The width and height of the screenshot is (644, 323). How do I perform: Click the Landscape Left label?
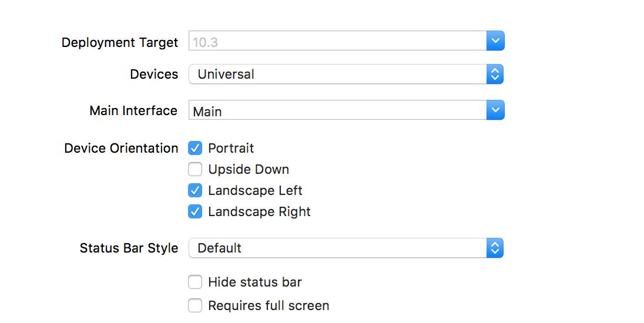click(x=255, y=190)
